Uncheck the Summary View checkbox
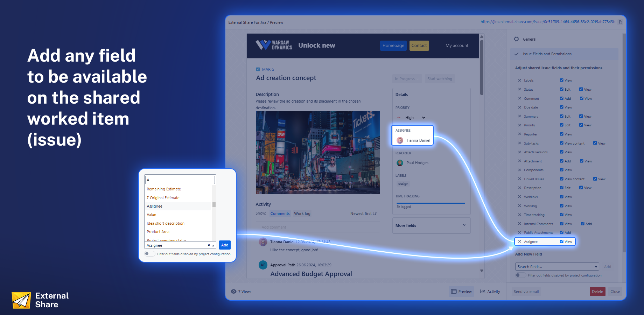644x315 pixels. 581,116
